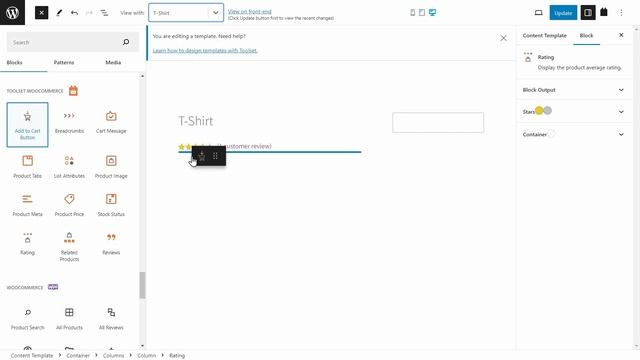The height and width of the screenshot is (360, 640).
Task: Click the WordPress logo
Action: (12, 12)
